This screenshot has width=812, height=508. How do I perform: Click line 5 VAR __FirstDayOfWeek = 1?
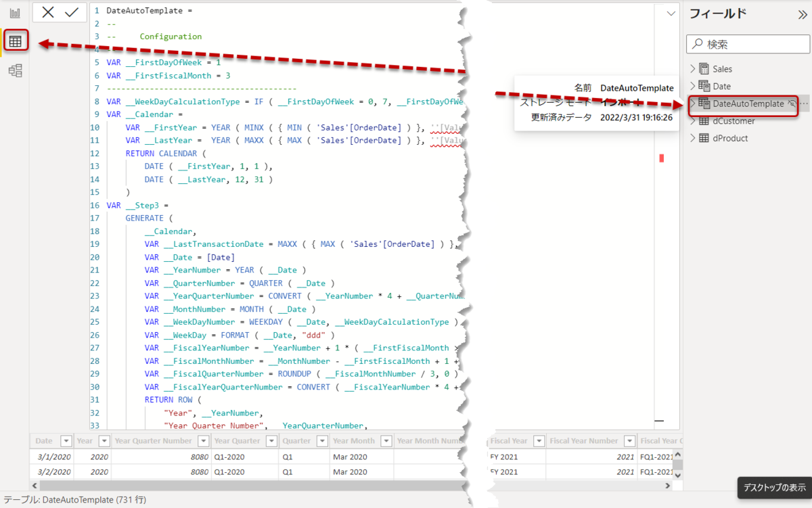coord(164,62)
